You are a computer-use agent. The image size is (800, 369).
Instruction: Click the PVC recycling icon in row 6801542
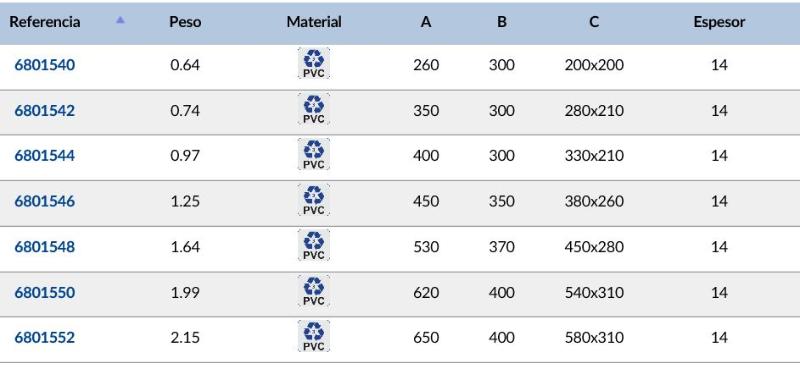(x=314, y=109)
